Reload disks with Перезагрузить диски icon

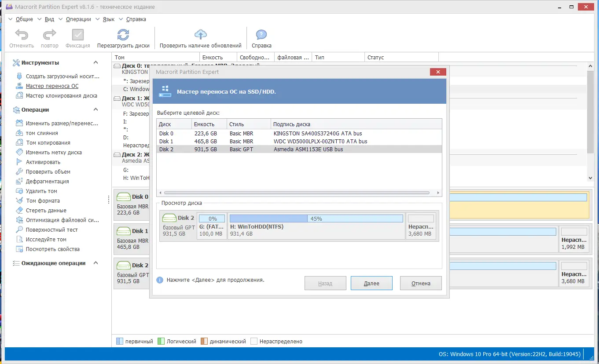coord(123,35)
